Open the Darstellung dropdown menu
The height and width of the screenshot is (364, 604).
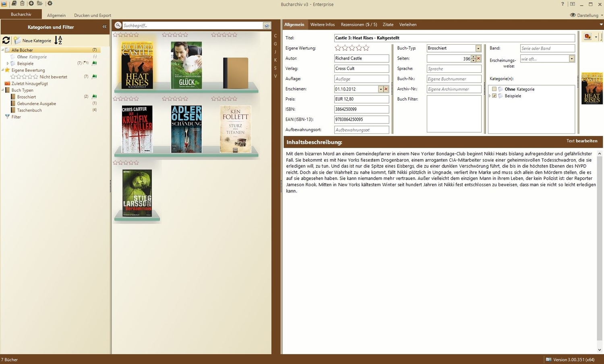click(x=587, y=15)
